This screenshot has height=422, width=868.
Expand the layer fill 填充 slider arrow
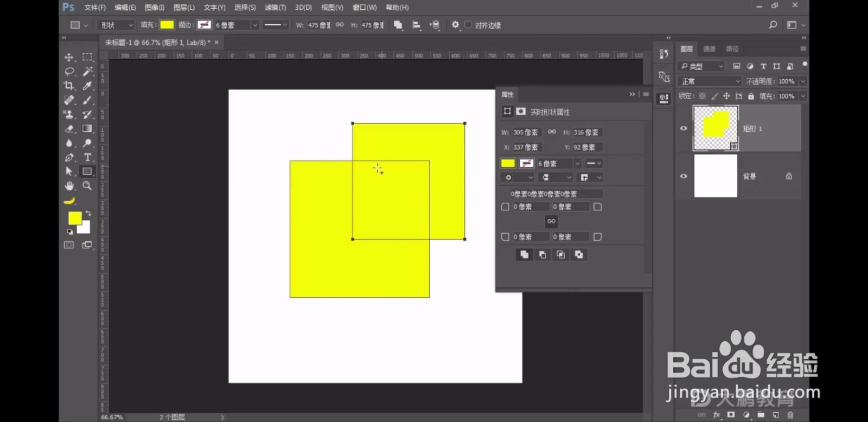[x=803, y=96]
